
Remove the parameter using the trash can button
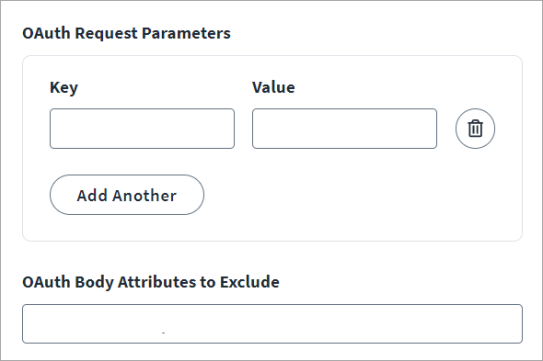475,129
